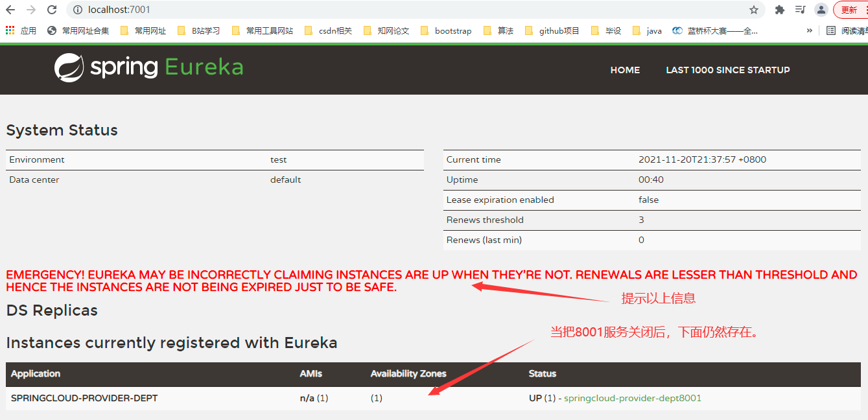This screenshot has width=868, height=420.
Task: Click the 'Status' column header
Action: [x=543, y=373]
